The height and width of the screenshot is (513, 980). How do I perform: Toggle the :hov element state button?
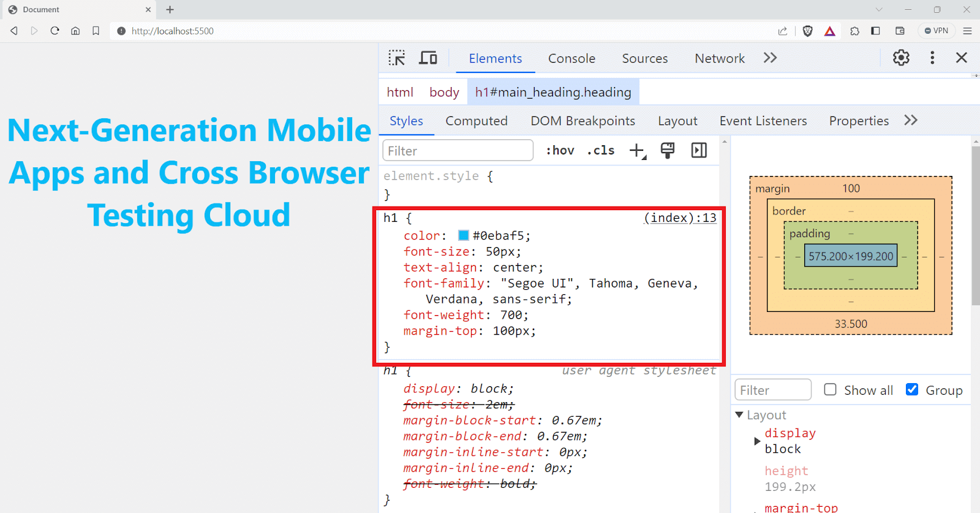(x=560, y=151)
